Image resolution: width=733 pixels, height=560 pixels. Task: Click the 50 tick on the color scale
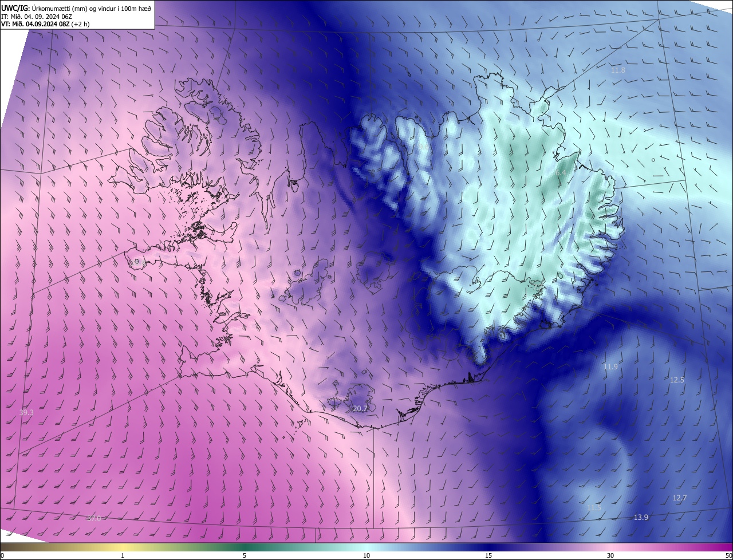coord(728,555)
